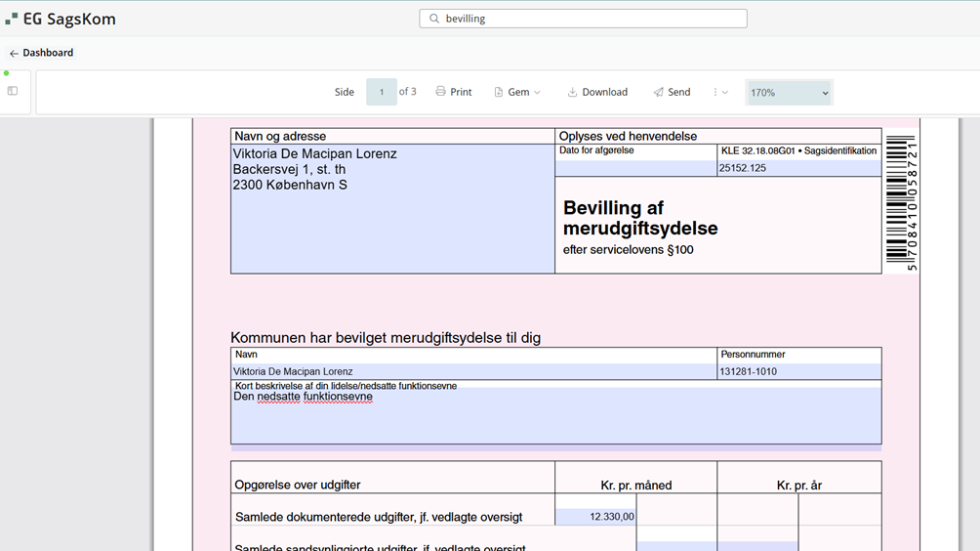Click the printer icon
The width and height of the screenshot is (980, 551).
[440, 92]
